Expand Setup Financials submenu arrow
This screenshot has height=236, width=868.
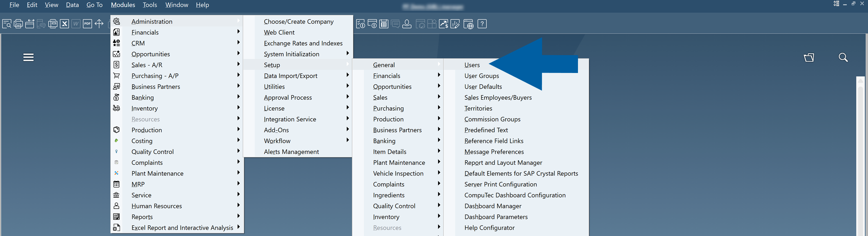[x=439, y=75]
